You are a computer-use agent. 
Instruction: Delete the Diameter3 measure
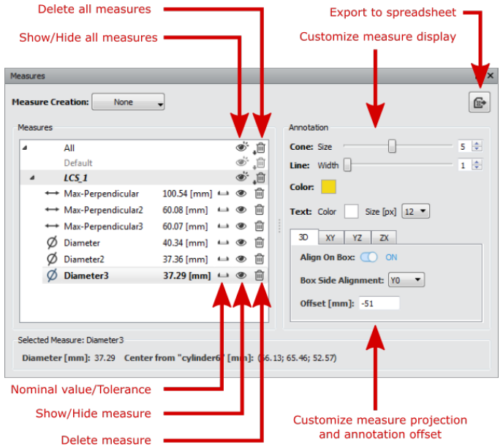coord(260,276)
